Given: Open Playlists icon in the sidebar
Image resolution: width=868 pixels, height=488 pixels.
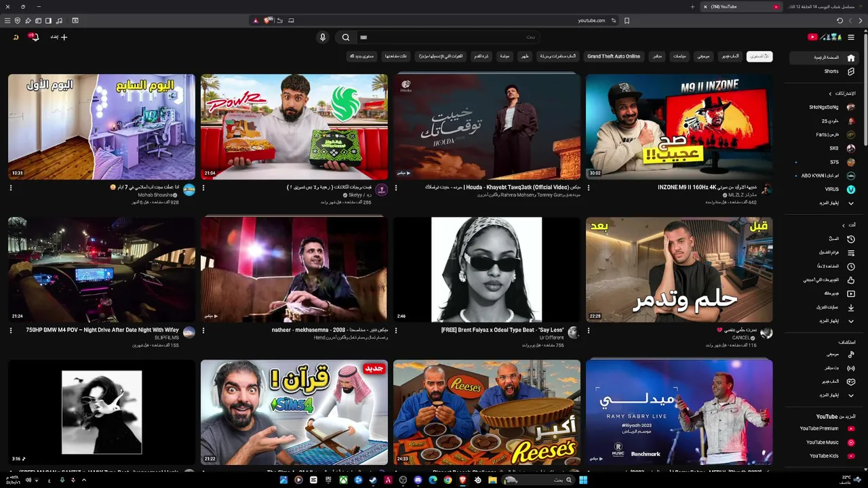Looking at the screenshot, I should coord(851,252).
